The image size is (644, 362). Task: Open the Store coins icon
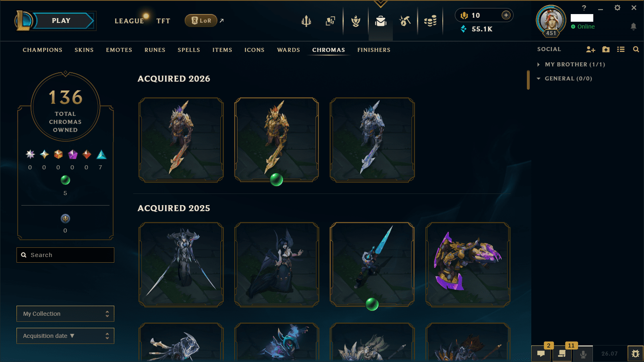pyautogui.click(x=430, y=21)
